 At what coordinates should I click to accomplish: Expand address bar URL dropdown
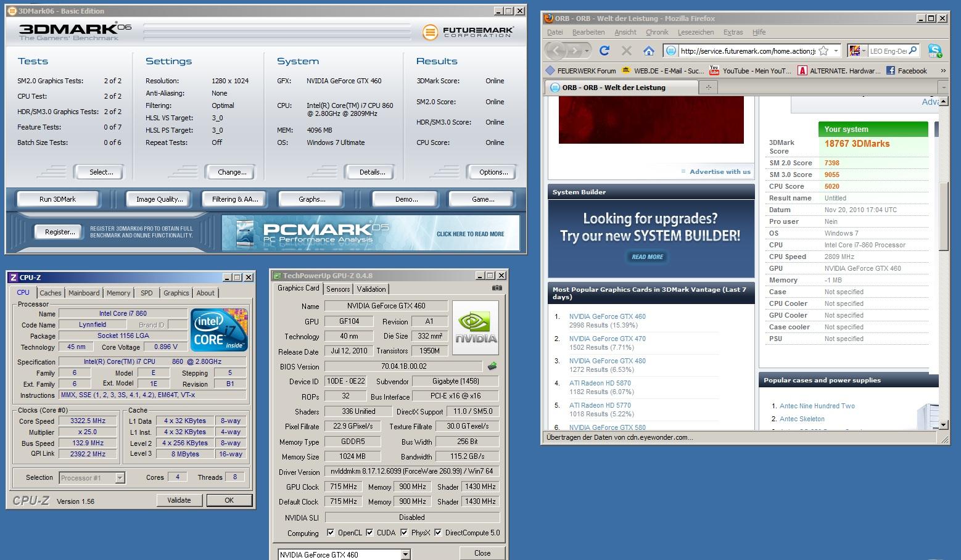click(836, 51)
